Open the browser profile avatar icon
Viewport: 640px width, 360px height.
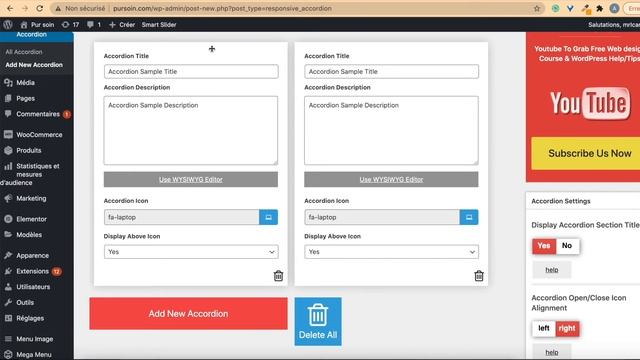614,8
